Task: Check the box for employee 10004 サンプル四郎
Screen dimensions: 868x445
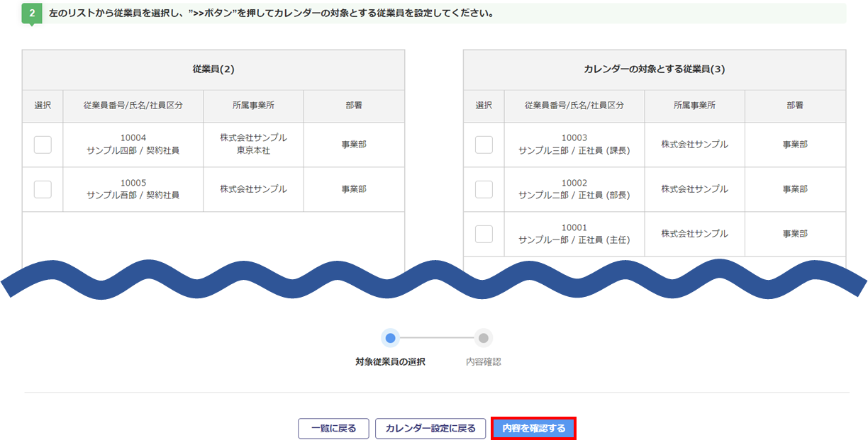Action: tap(43, 145)
